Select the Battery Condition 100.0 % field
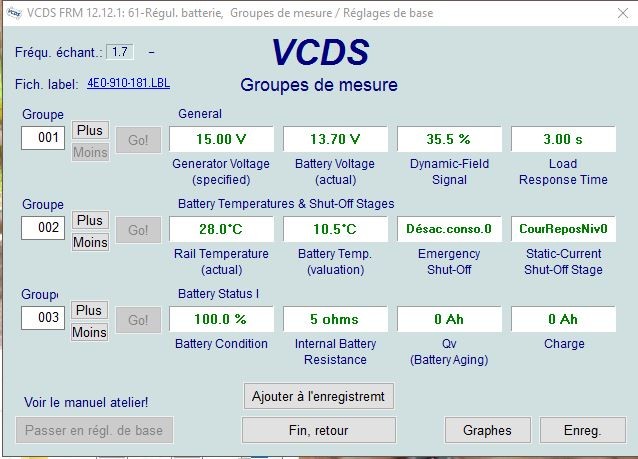 coord(221,319)
